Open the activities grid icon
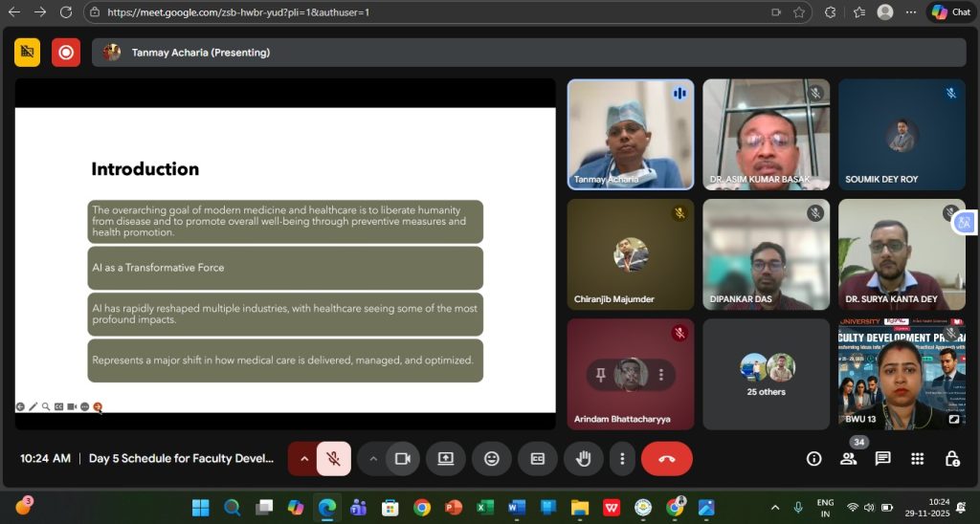This screenshot has width=980, height=524. coord(917,459)
